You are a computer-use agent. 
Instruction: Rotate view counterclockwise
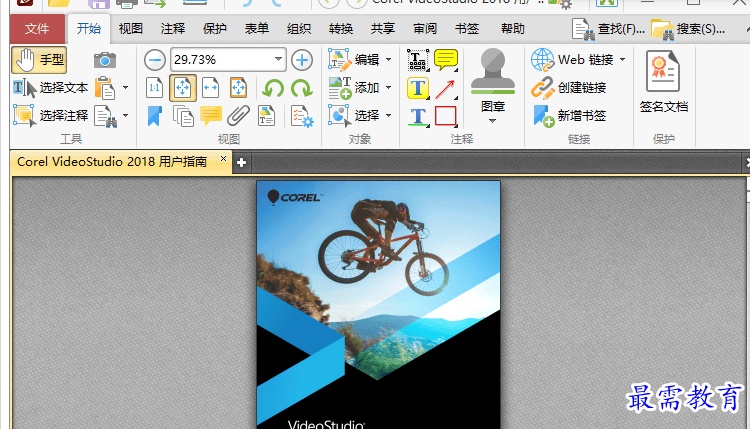point(274,88)
